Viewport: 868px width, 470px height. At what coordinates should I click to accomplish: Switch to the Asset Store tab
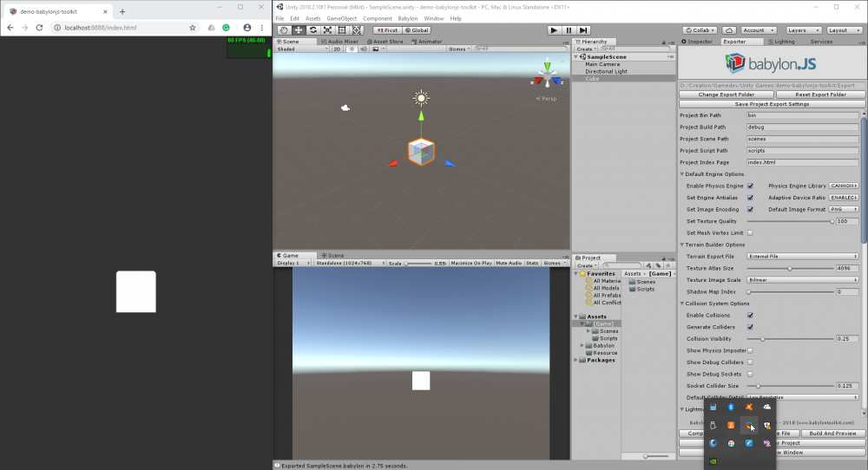point(385,42)
